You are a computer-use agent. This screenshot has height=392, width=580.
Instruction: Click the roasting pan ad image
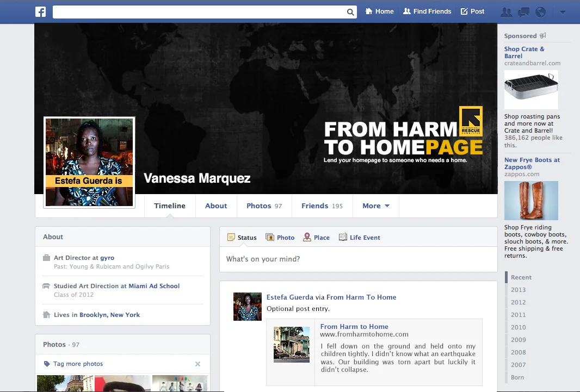(x=531, y=89)
